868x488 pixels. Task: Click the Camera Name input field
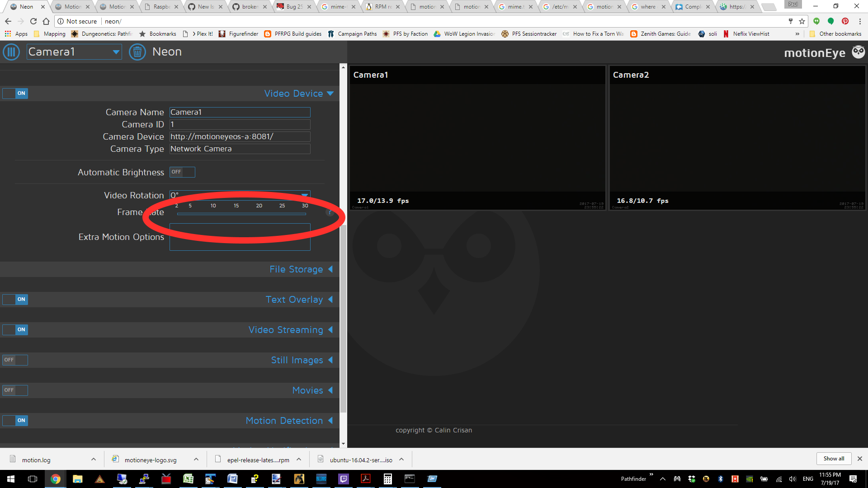click(x=240, y=112)
